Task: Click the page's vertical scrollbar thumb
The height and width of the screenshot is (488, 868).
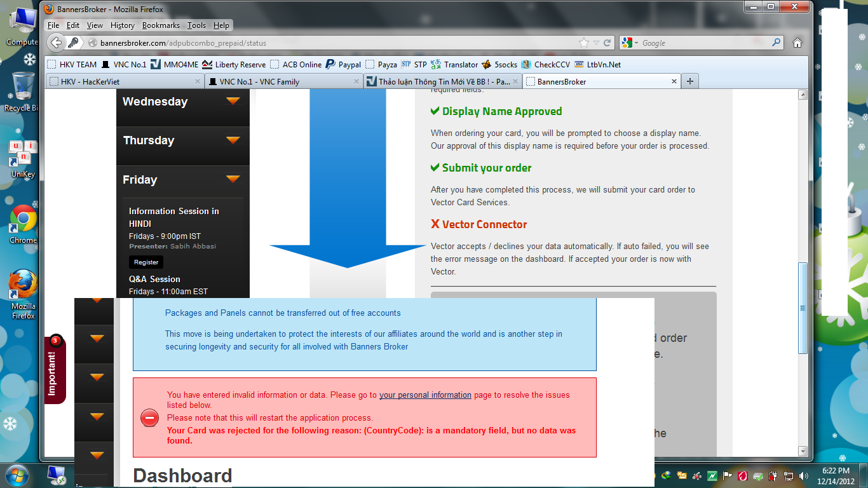Action: [x=803, y=308]
